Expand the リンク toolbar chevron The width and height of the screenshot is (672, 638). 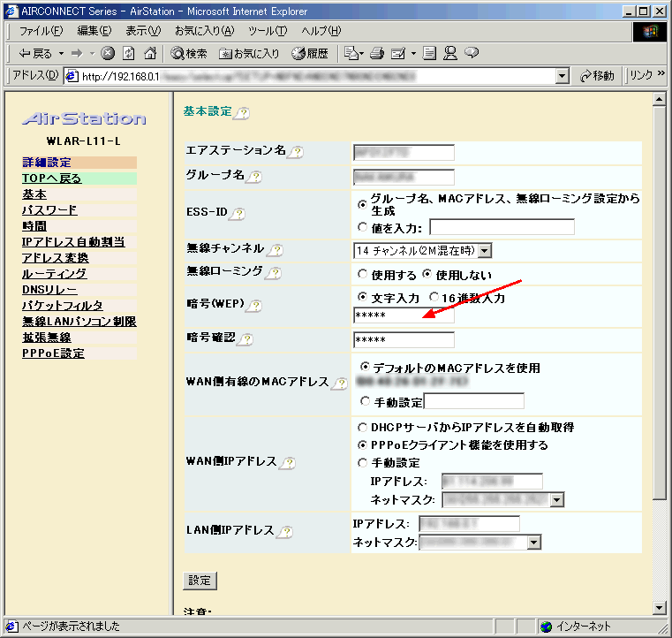661,73
